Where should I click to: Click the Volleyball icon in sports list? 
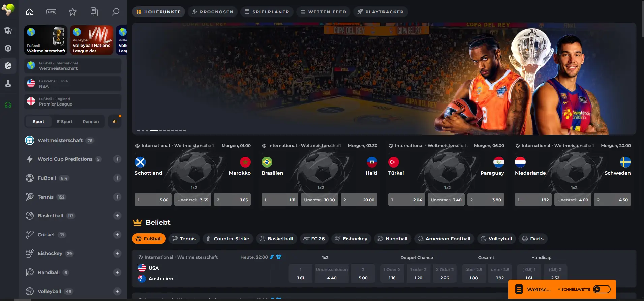(30, 291)
